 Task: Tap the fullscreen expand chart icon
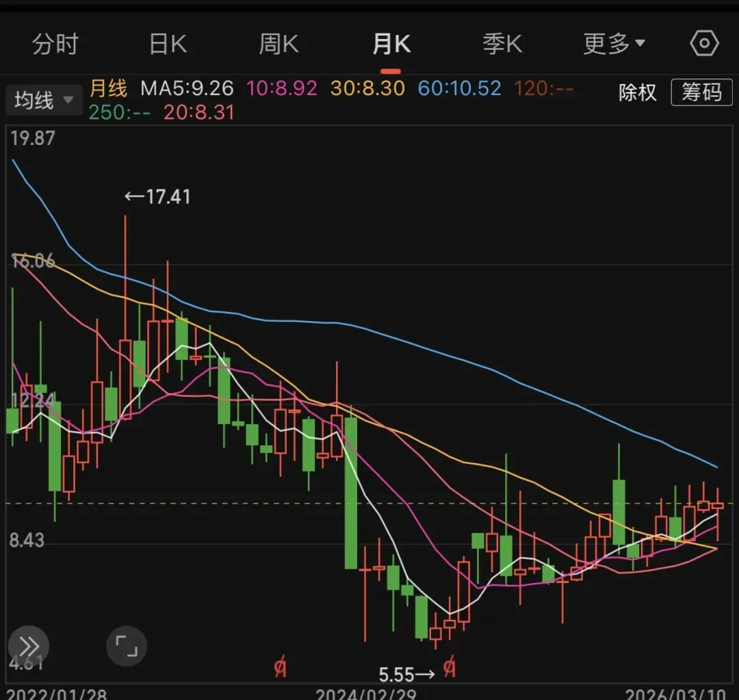pos(127,646)
